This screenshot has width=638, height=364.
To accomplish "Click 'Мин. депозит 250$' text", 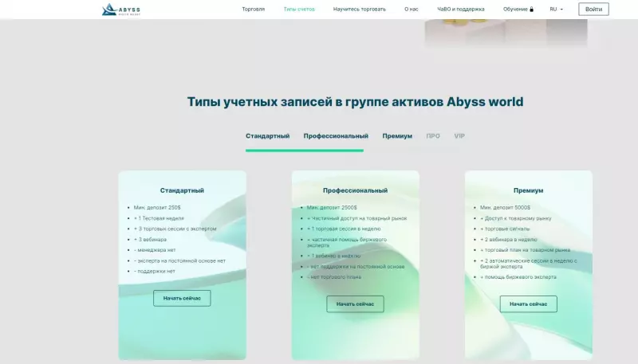I will (157, 208).
